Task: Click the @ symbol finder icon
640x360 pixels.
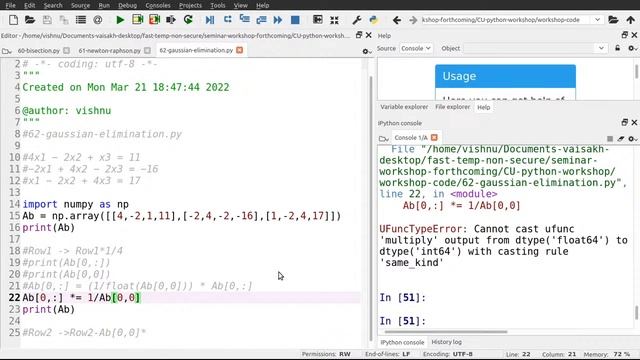Action: [x=98, y=20]
